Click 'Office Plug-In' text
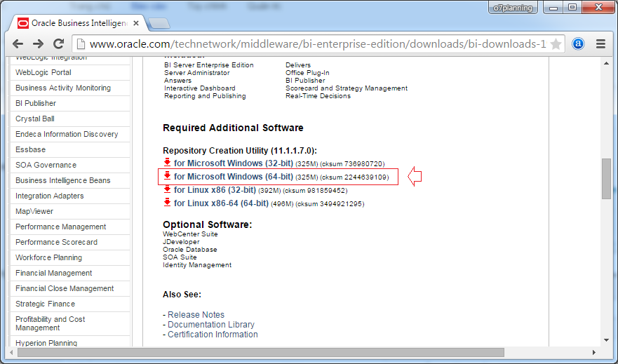Image resolution: width=618 pixels, height=364 pixels. click(307, 73)
